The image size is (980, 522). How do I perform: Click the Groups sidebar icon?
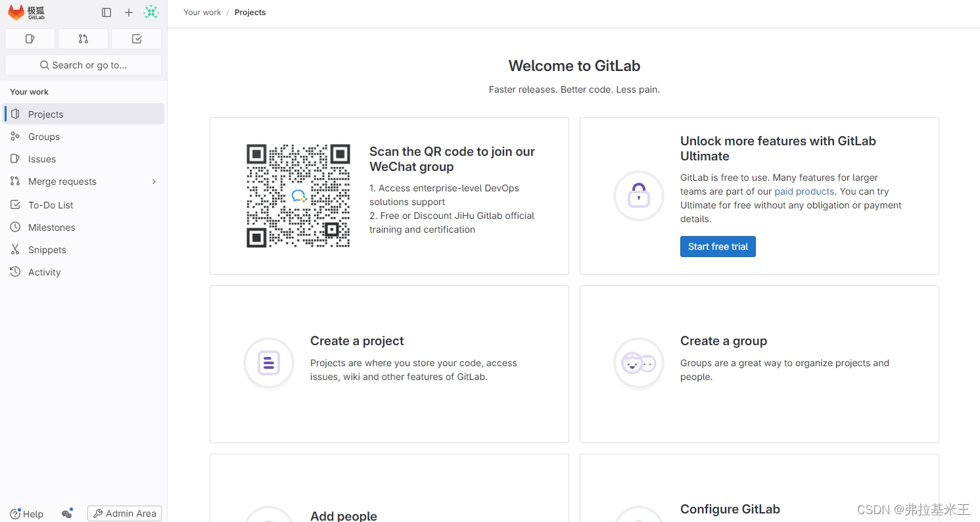(x=15, y=136)
